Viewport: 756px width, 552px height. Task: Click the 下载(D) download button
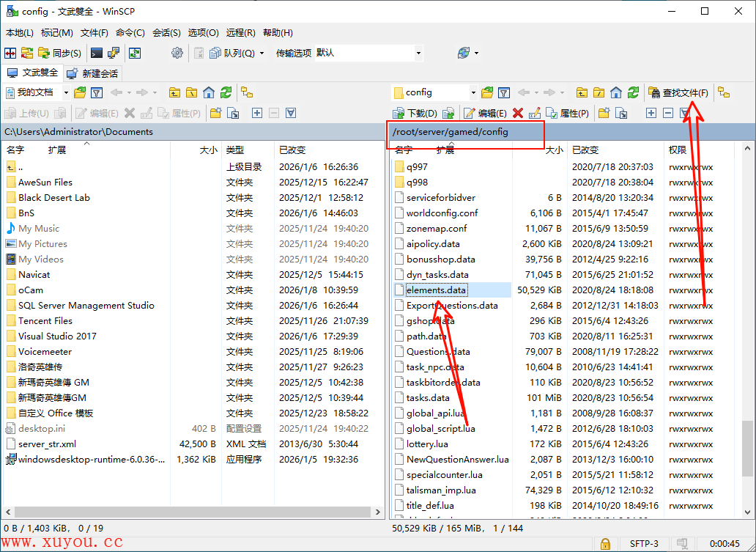415,113
